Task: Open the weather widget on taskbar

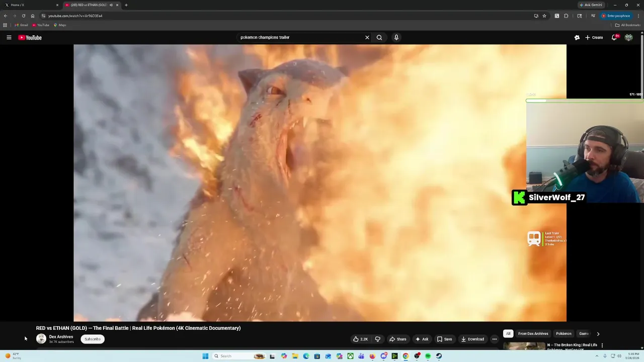Action: 13,356
